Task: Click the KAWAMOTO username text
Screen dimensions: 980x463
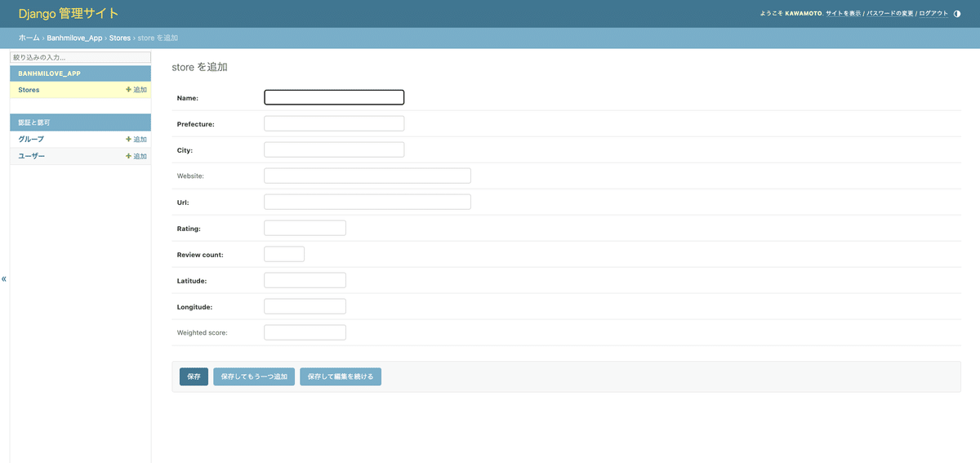Action: tap(802, 14)
